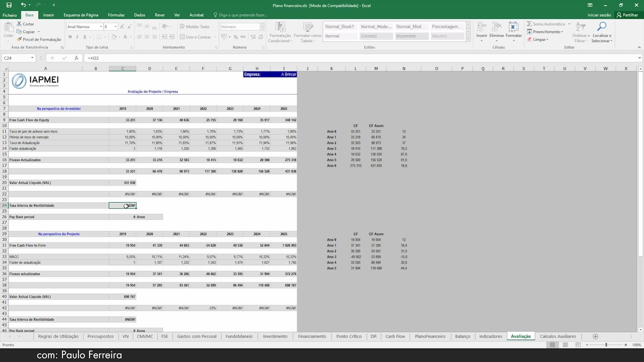This screenshot has height=362, width=644.
Task: Toggle Italic I formatting
Action: pos(77,37)
